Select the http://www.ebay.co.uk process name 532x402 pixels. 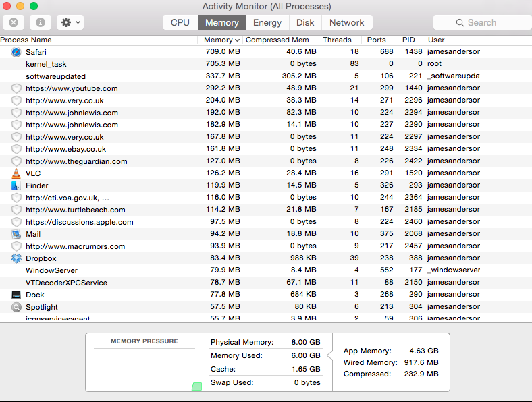click(x=65, y=149)
